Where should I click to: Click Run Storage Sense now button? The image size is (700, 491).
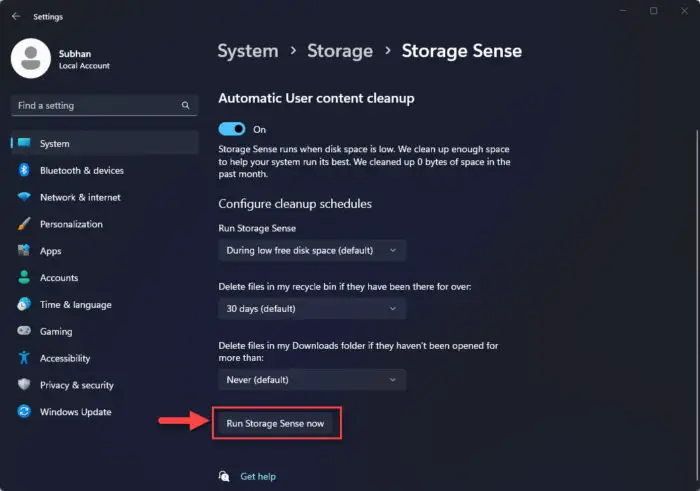tap(275, 423)
